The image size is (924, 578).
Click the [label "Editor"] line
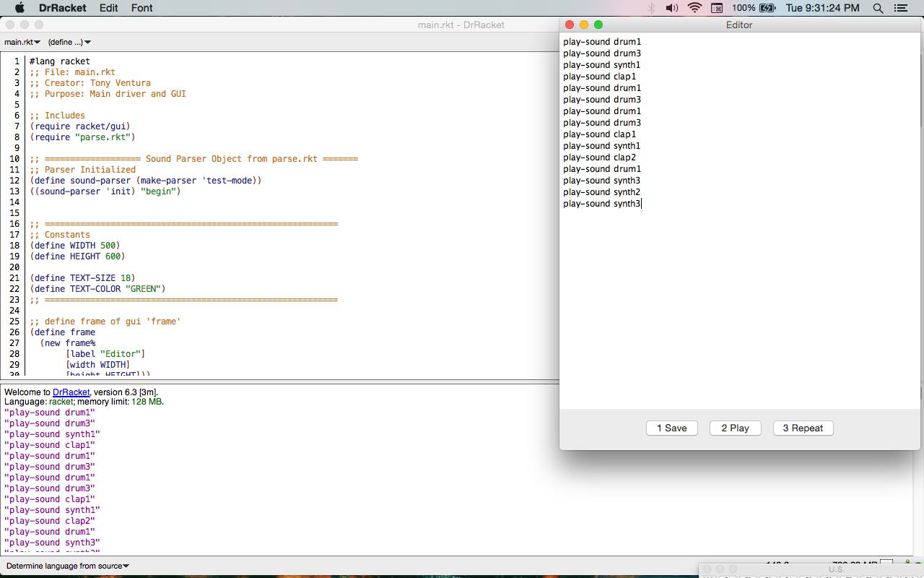[x=105, y=354]
